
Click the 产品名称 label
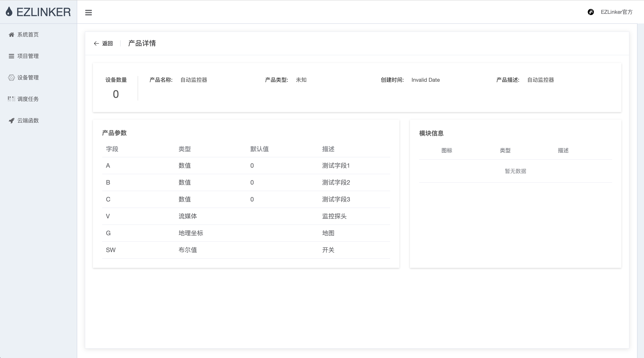pos(161,80)
